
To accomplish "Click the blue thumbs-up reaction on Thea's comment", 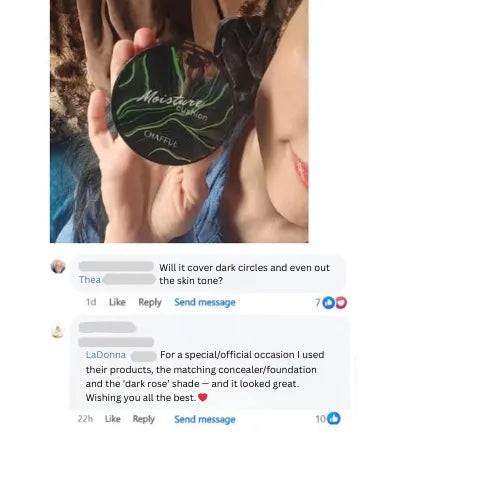I will (329, 302).
